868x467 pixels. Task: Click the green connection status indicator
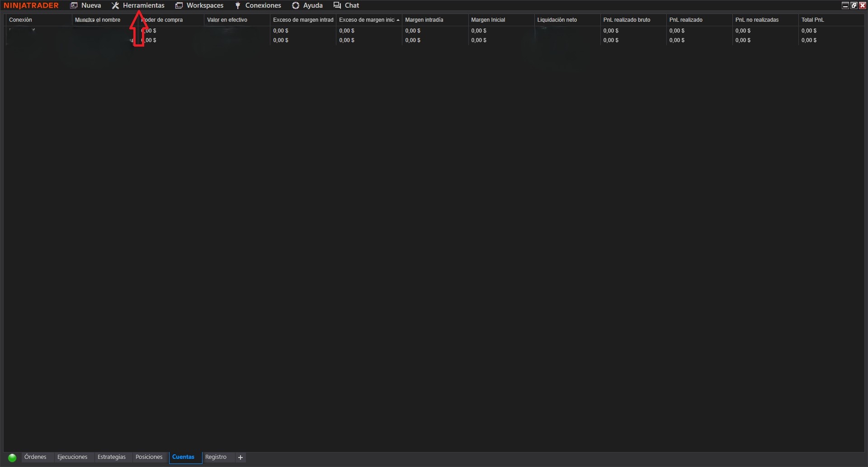(12, 457)
